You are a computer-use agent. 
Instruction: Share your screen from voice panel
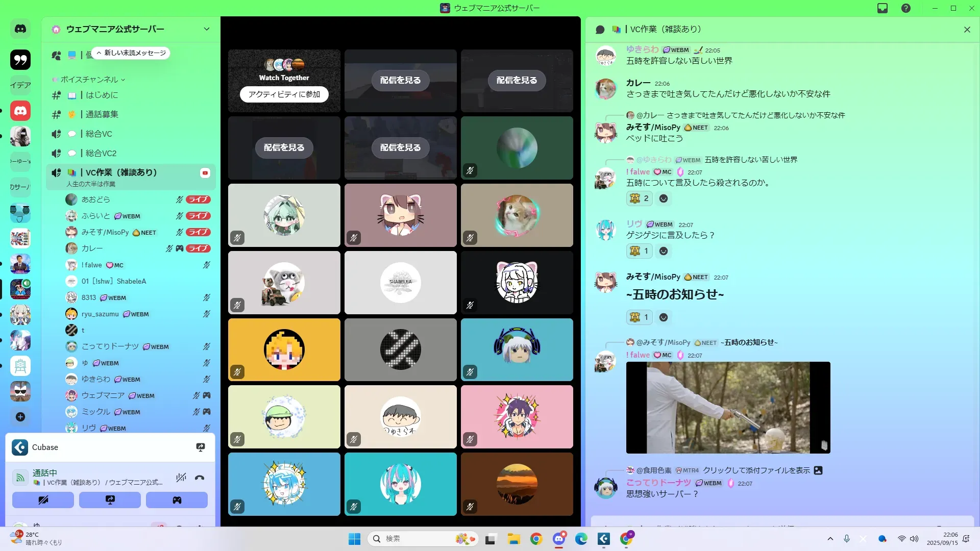click(110, 500)
